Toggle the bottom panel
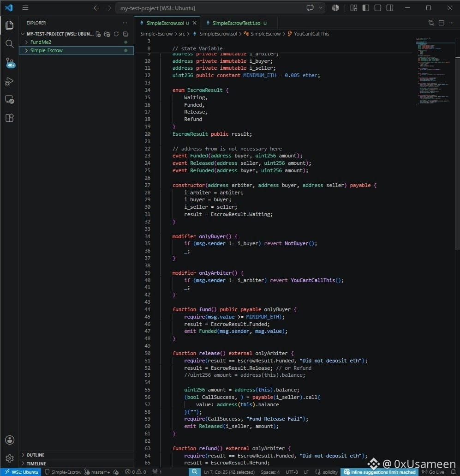The width and height of the screenshot is (460, 476). [x=377, y=8]
